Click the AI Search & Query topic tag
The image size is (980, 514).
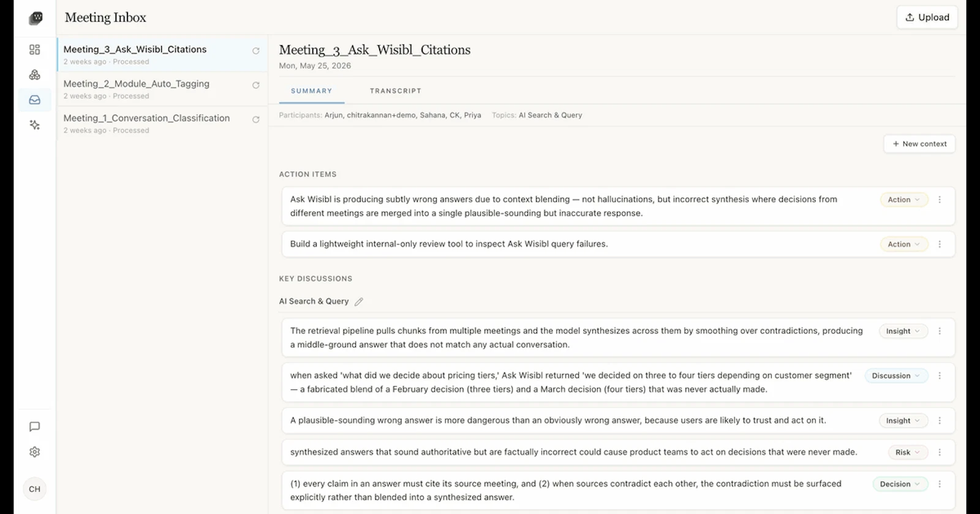tap(550, 115)
